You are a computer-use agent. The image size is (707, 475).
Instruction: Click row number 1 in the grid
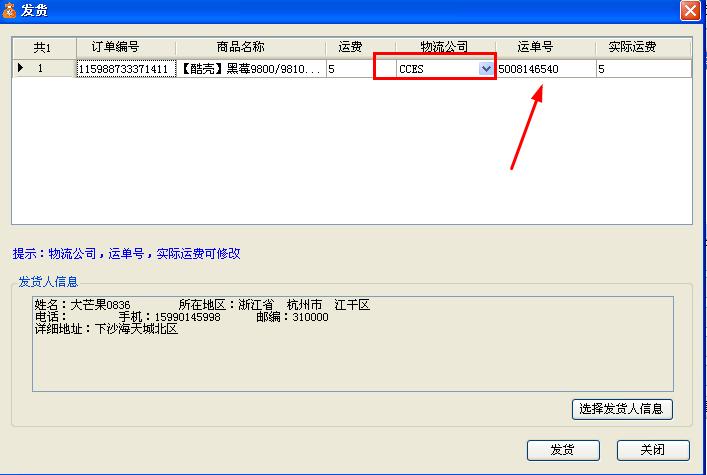40,68
